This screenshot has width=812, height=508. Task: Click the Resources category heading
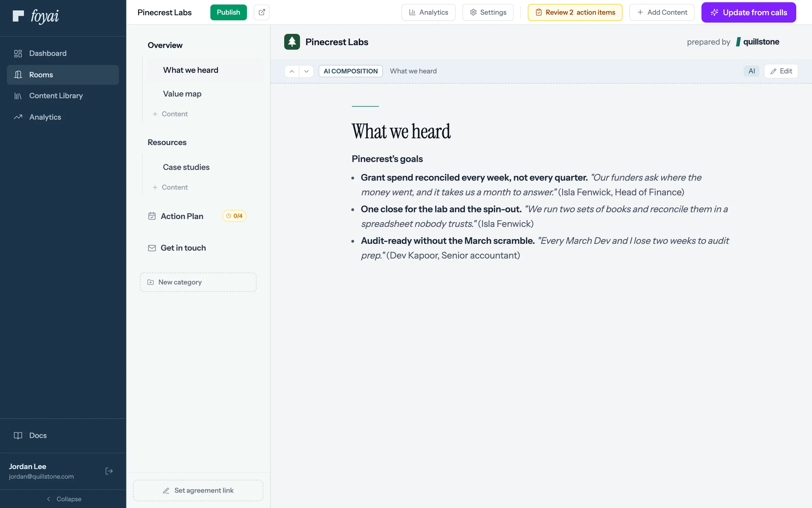point(167,142)
